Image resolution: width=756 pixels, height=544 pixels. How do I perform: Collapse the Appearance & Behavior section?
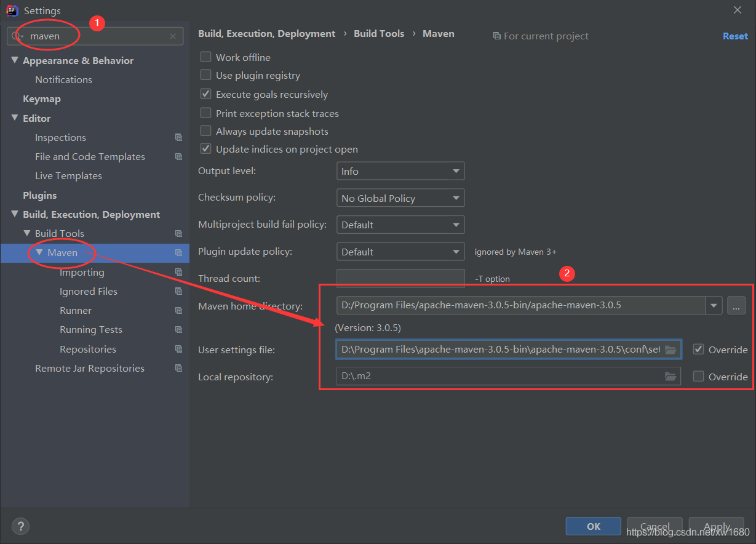tap(15, 60)
